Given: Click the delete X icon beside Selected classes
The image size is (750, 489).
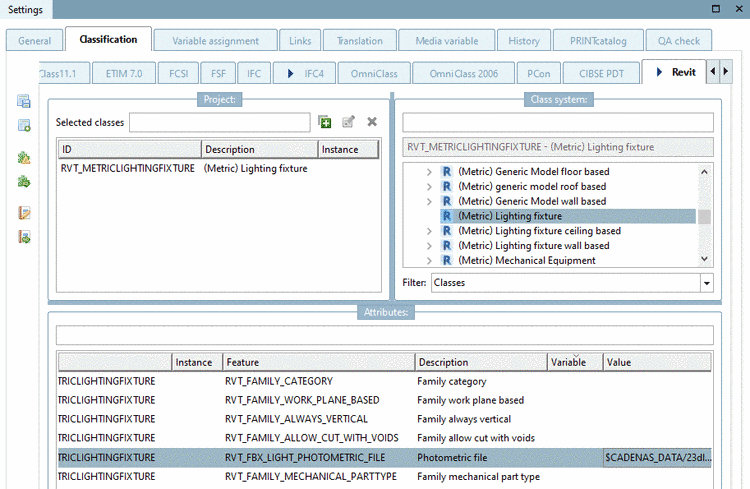Looking at the screenshot, I should coord(372,122).
